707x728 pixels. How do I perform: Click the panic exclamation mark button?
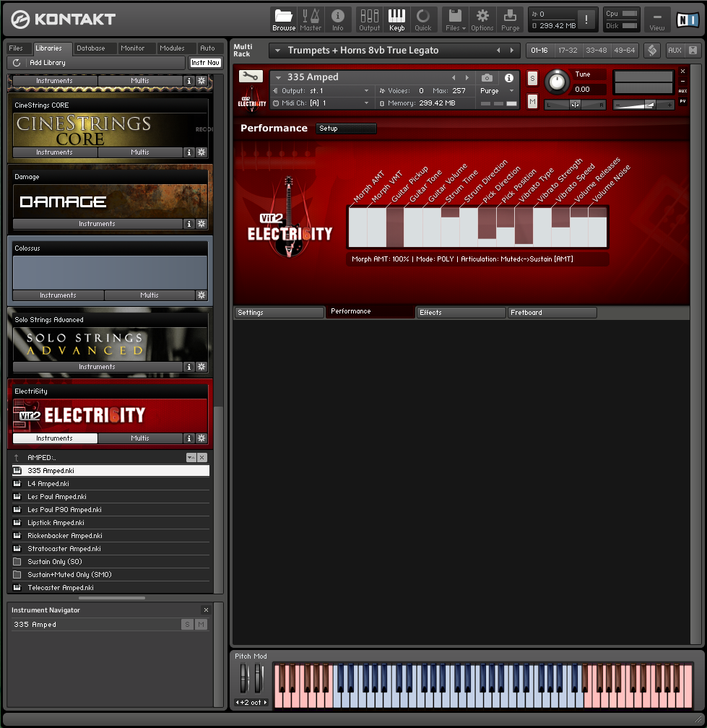(587, 19)
